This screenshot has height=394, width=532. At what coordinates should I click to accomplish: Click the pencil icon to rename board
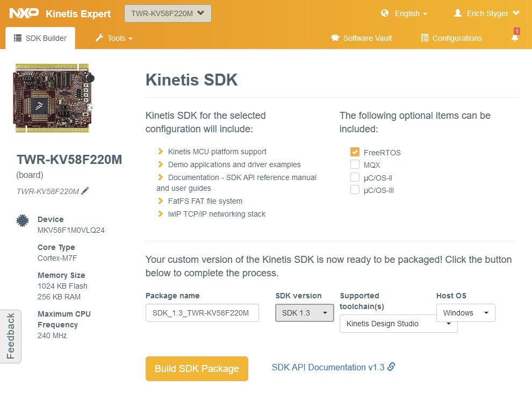pos(85,191)
